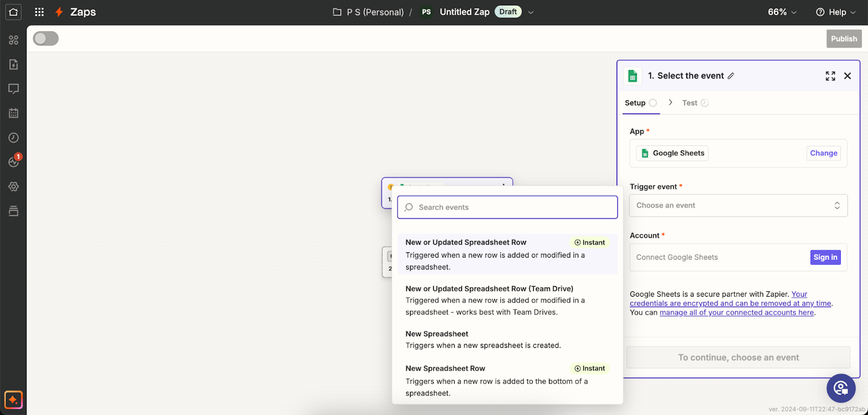Click the Draft status badge

[x=508, y=12]
